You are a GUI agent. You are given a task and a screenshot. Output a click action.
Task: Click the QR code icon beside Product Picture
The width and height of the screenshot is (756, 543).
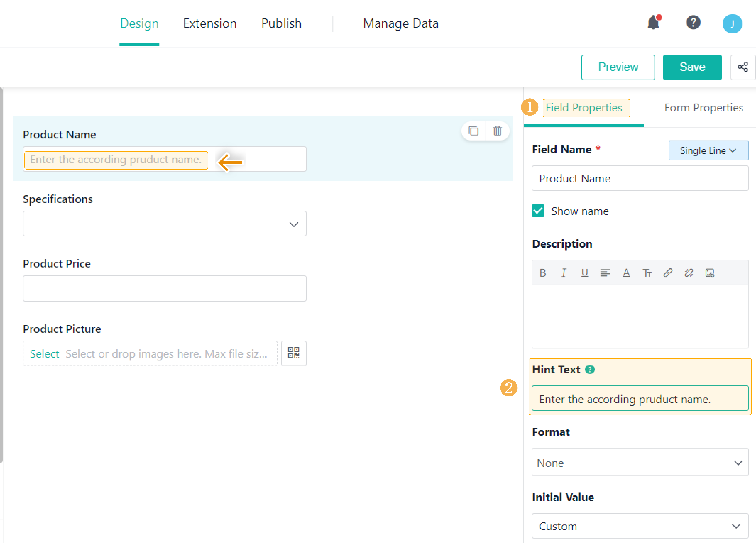(x=294, y=353)
